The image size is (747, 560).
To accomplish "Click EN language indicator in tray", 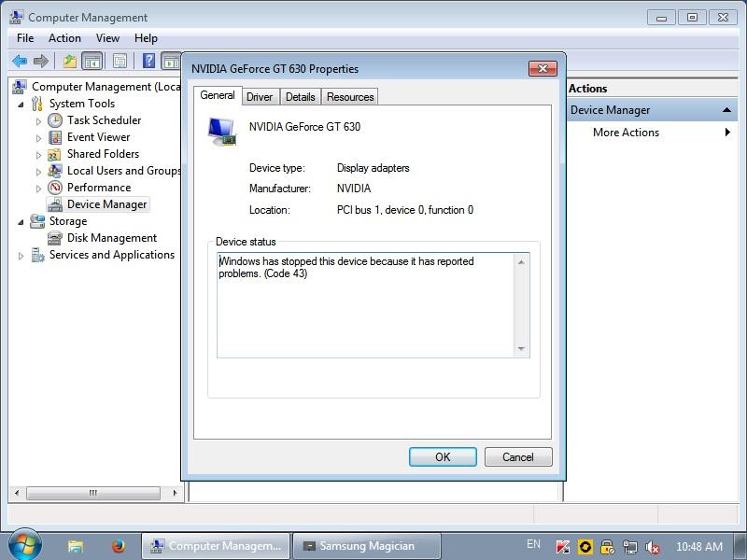I will [x=533, y=544].
